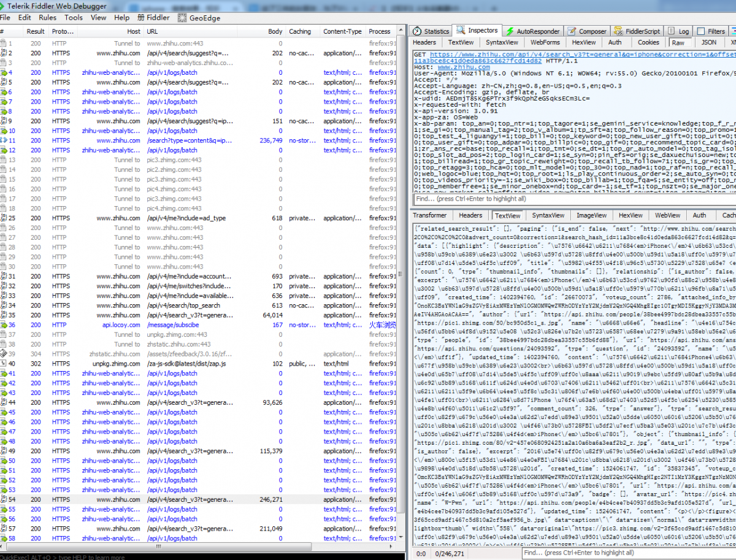Viewport: 736px width, 560px height.
Task: Click the 0/246,271 status bar entry
Action: pos(450,553)
